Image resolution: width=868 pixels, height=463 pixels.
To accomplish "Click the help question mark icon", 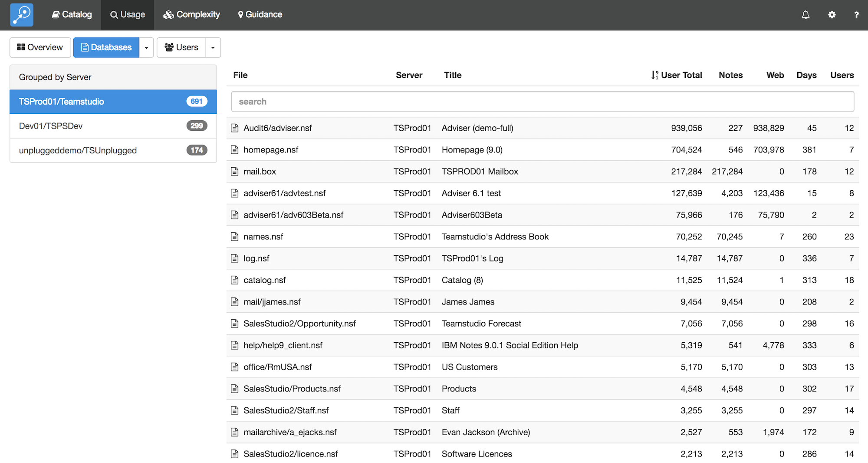I will (856, 15).
